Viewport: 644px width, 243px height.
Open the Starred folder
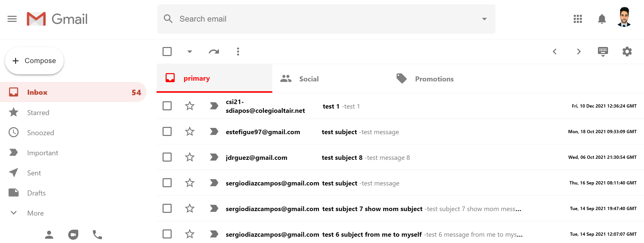pyautogui.click(x=38, y=113)
